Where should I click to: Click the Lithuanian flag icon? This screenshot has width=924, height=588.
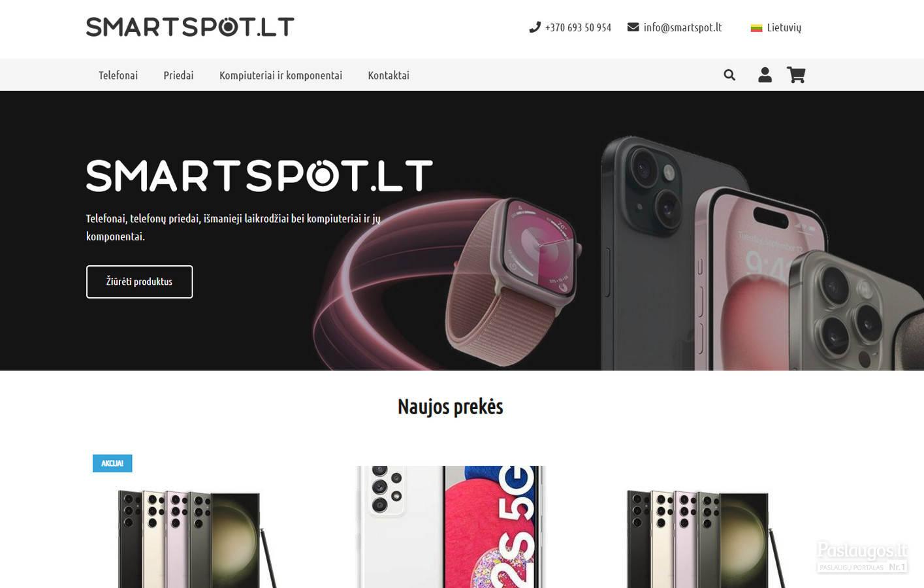click(756, 27)
